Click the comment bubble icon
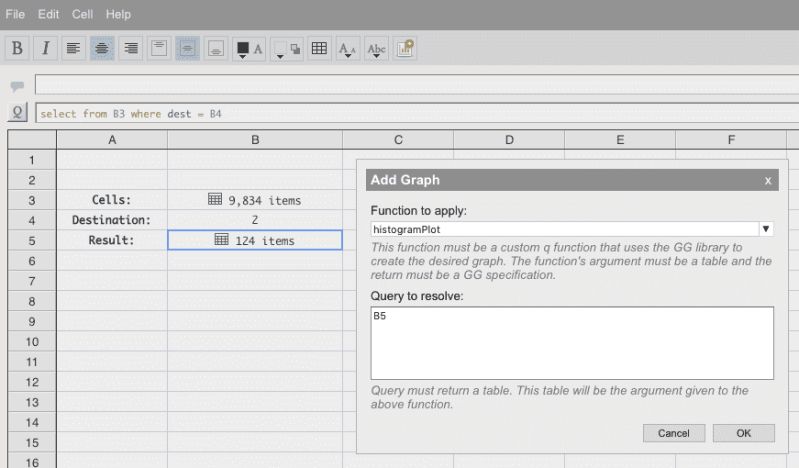Screen dimensions: 799x468 [17, 86]
